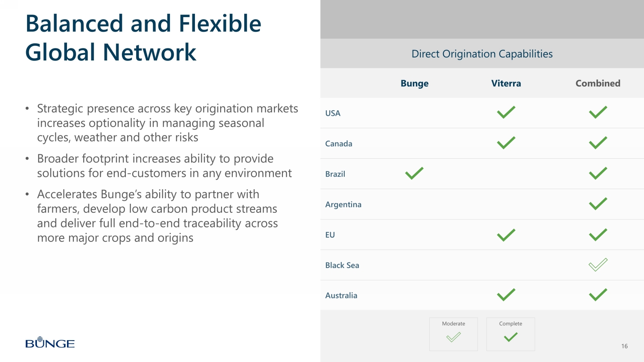Click the Bunge checkmark in the Brazil row

click(x=414, y=173)
